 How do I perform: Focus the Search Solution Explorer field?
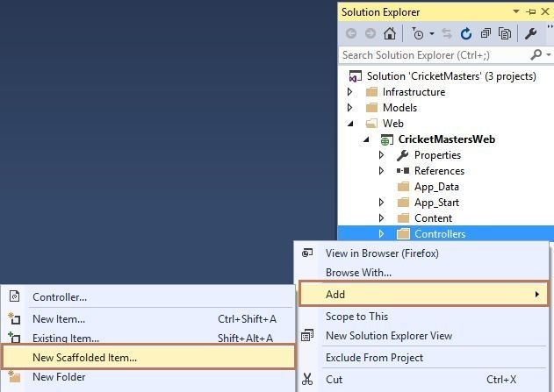[x=435, y=55]
